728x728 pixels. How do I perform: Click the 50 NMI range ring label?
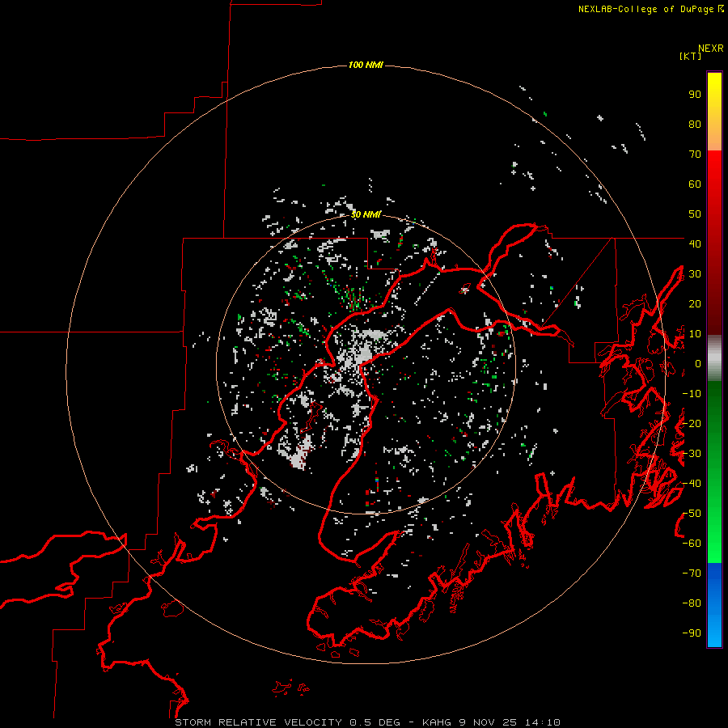pos(366,214)
